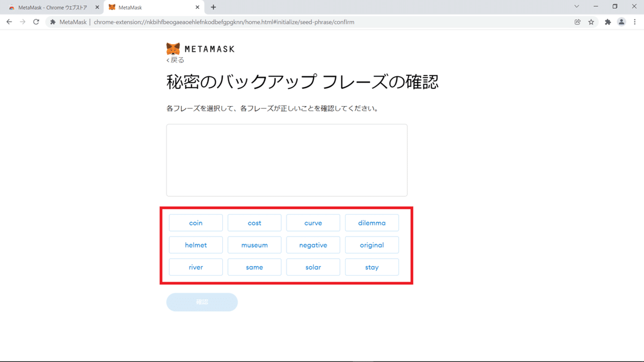Share this page icon
This screenshot has width=644, height=362.
pyautogui.click(x=577, y=22)
